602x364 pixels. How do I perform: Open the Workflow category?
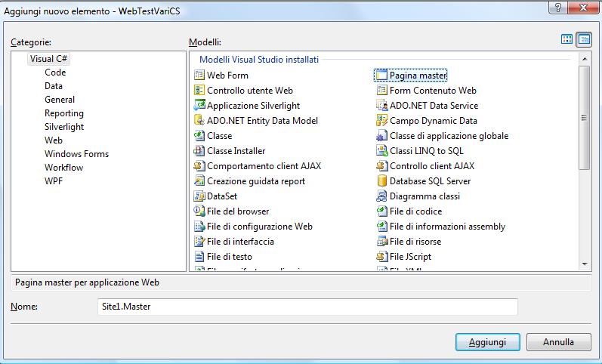click(x=63, y=168)
